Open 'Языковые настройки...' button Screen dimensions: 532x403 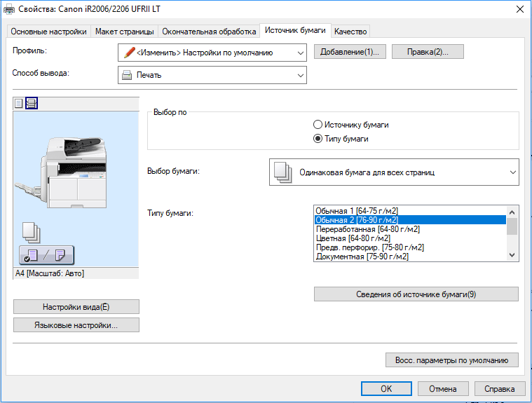click(76, 325)
